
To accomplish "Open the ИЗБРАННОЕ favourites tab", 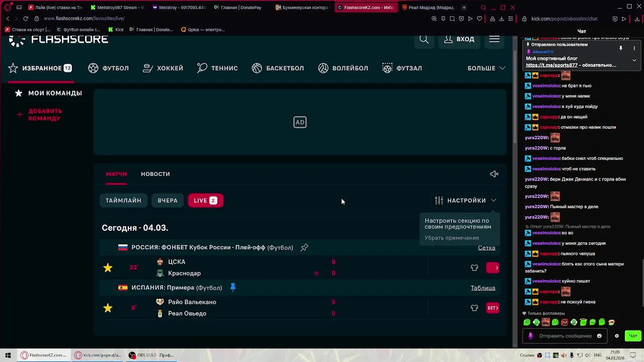I will [40, 68].
